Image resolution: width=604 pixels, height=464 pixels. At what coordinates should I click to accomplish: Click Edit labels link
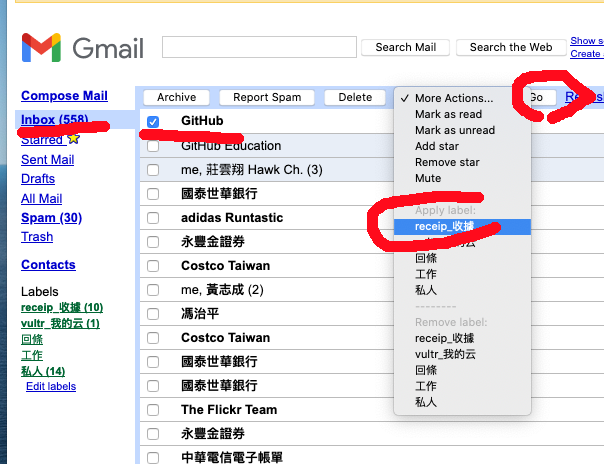point(51,386)
